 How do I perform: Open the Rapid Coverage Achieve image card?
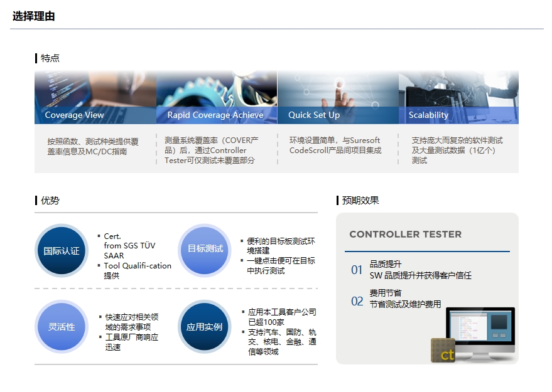(217, 97)
